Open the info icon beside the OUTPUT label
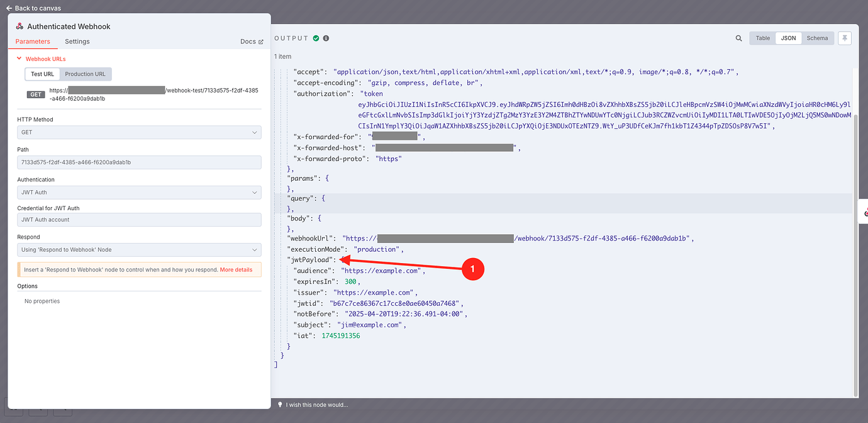 (x=325, y=38)
